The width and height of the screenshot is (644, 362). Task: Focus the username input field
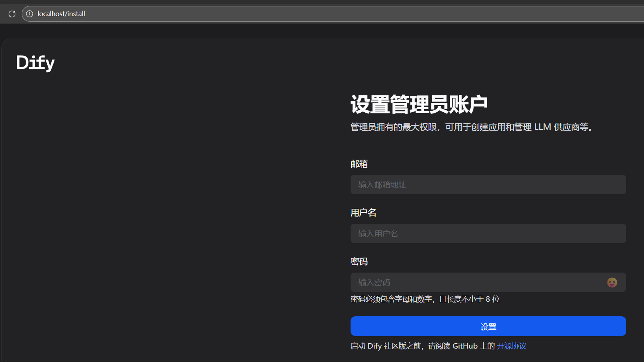pyautogui.click(x=488, y=233)
